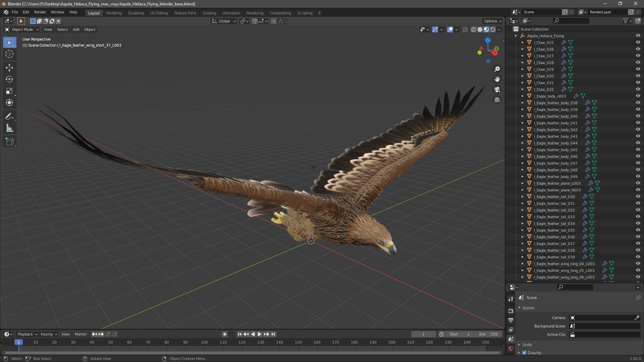The image size is (644, 362).
Task: Open the World properties tab
Action: pyautogui.click(x=511, y=349)
